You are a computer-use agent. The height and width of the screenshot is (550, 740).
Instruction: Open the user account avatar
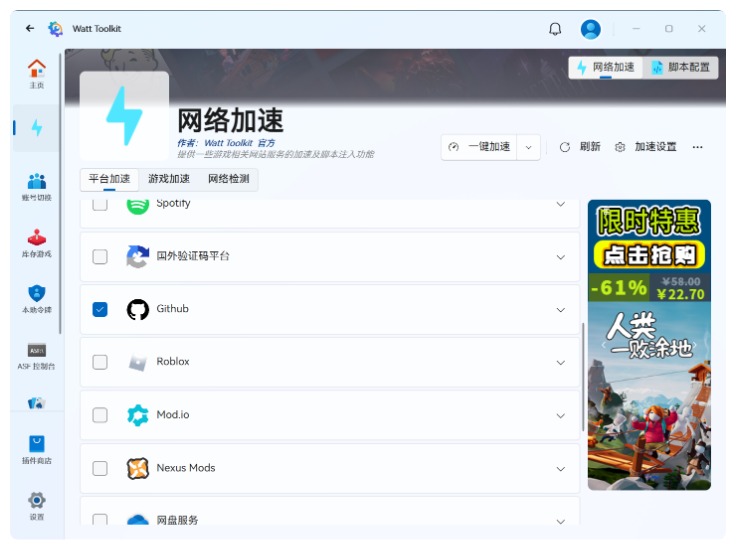pyautogui.click(x=590, y=29)
